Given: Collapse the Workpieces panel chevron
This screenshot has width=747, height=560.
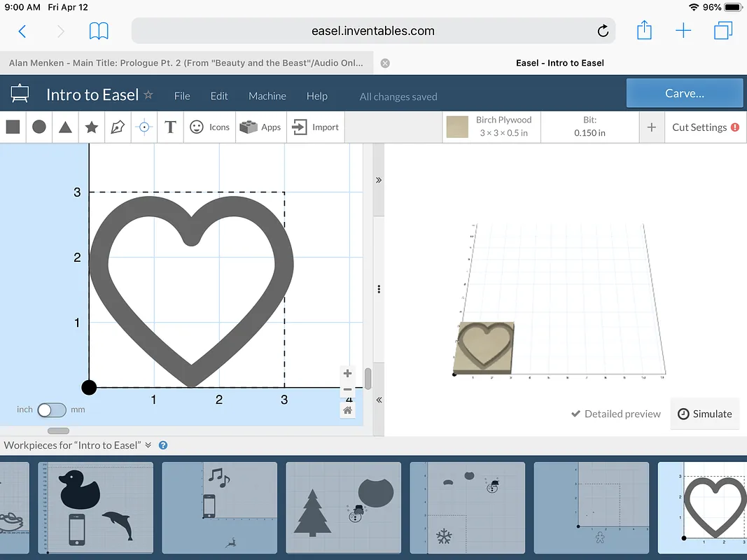Looking at the screenshot, I should tap(148, 445).
